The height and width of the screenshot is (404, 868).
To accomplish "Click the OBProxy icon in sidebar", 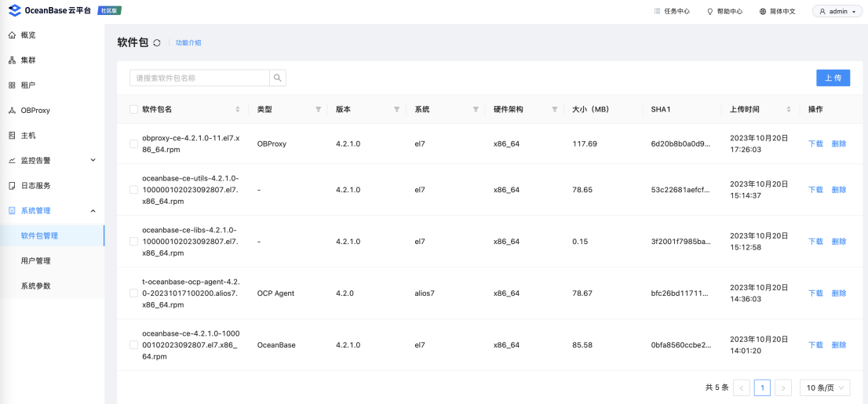I will pyautogui.click(x=13, y=110).
